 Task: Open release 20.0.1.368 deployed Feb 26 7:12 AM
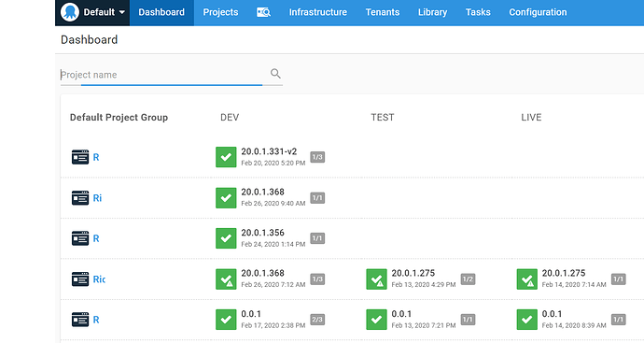[262, 273]
